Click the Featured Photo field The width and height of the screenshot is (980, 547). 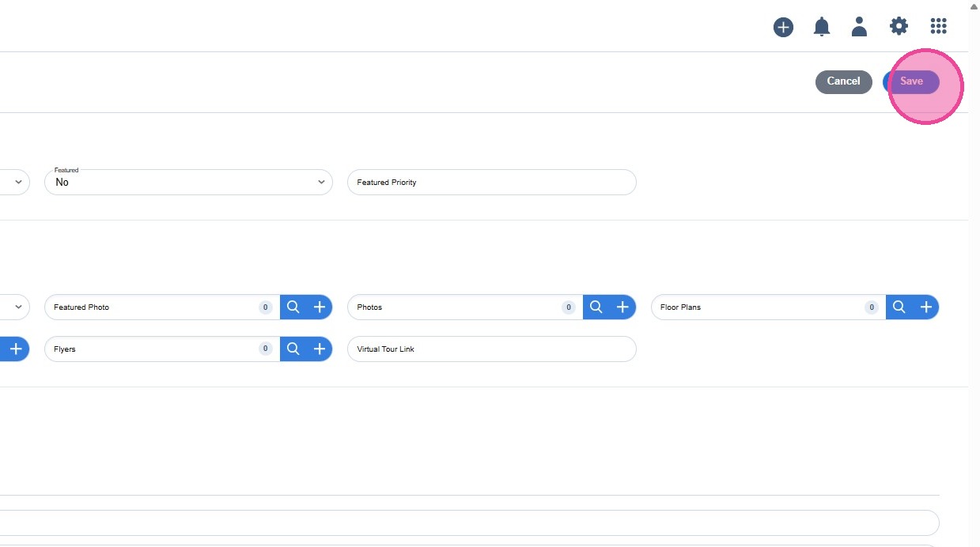162,307
